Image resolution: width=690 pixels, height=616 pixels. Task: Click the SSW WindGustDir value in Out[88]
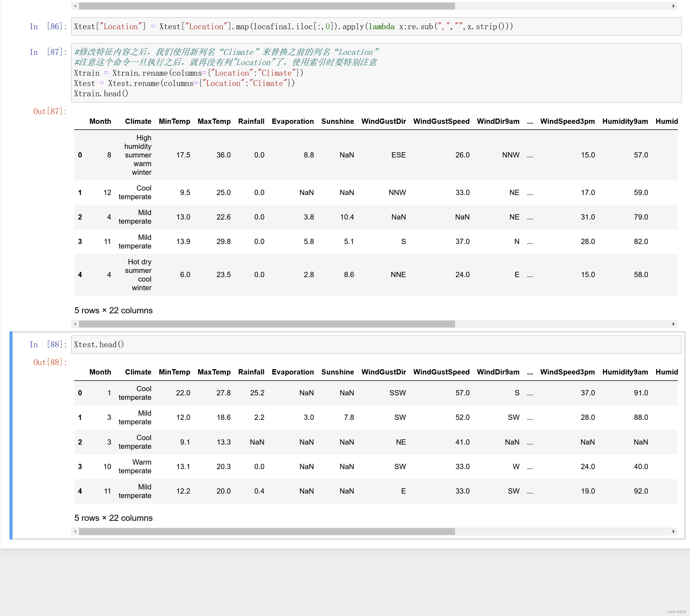click(397, 393)
